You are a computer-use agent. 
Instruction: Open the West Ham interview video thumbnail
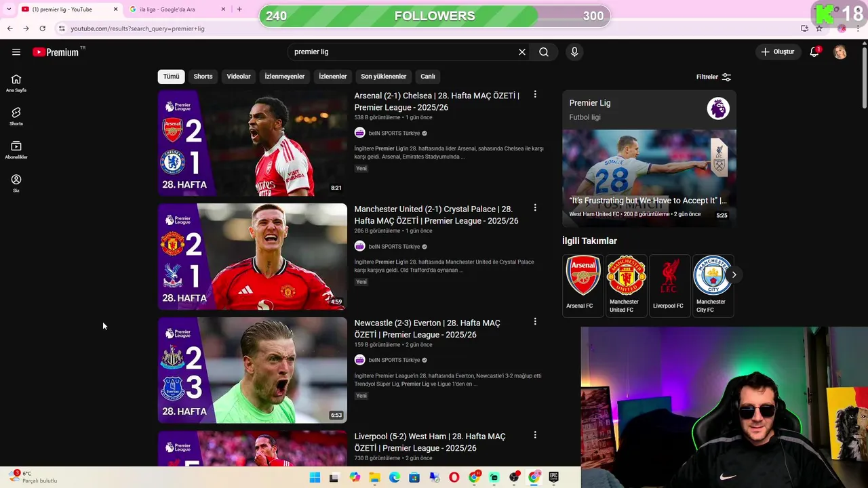pyautogui.click(x=649, y=178)
